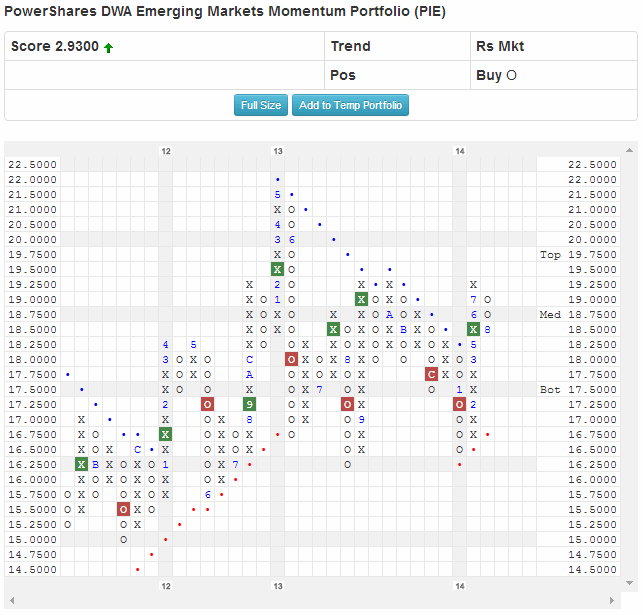Click the red O box at 15.5000
The width and height of the screenshot is (643, 615).
click(123, 509)
